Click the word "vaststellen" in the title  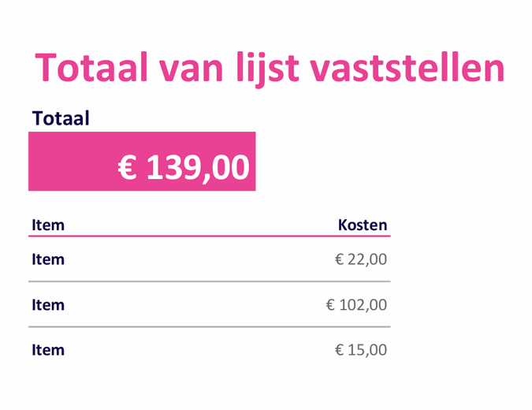[410, 68]
